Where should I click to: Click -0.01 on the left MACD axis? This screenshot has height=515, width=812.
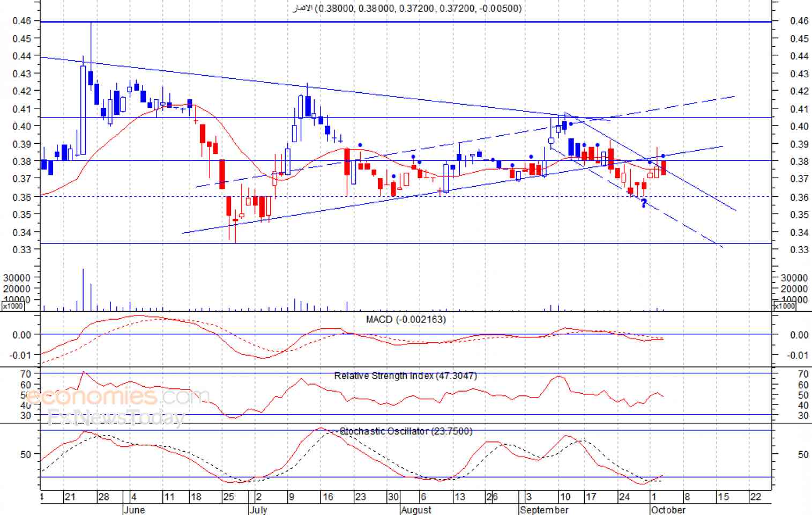[x=21, y=355]
